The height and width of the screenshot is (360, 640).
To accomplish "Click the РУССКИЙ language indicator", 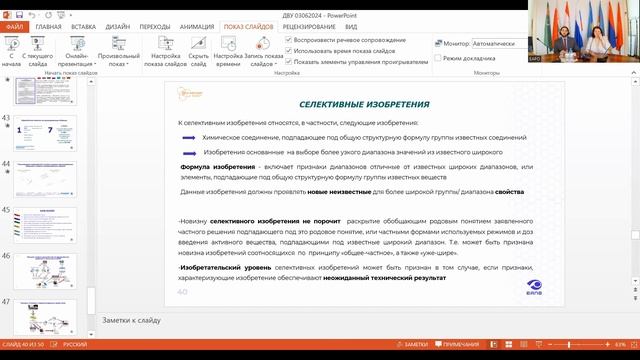I will (75, 344).
